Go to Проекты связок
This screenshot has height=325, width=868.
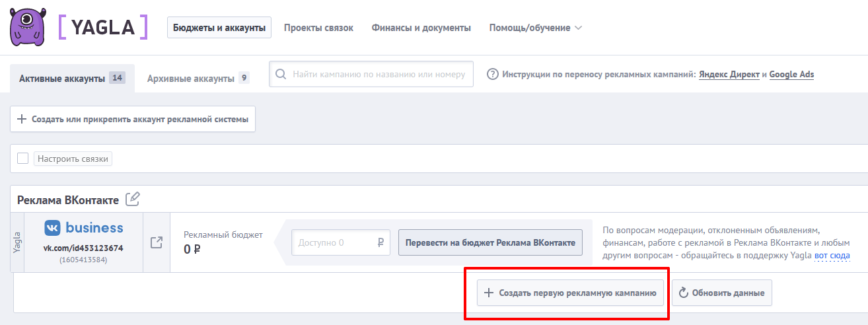point(318,28)
